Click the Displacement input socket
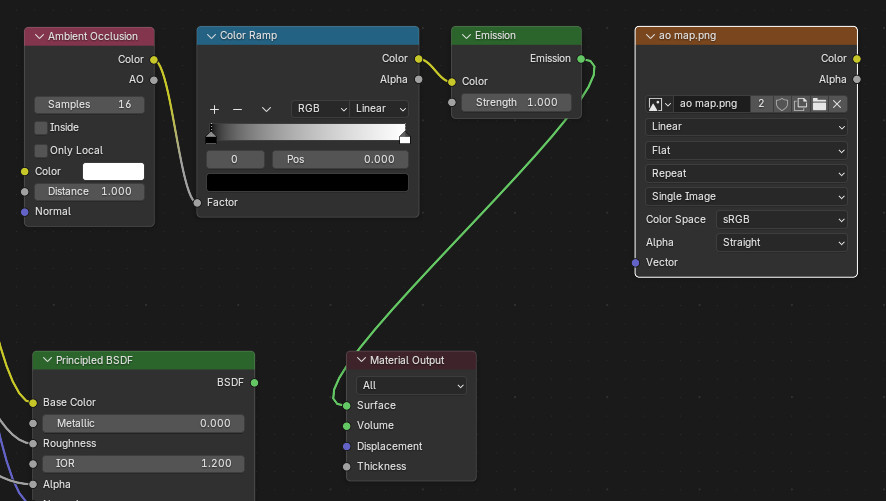 (x=346, y=446)
